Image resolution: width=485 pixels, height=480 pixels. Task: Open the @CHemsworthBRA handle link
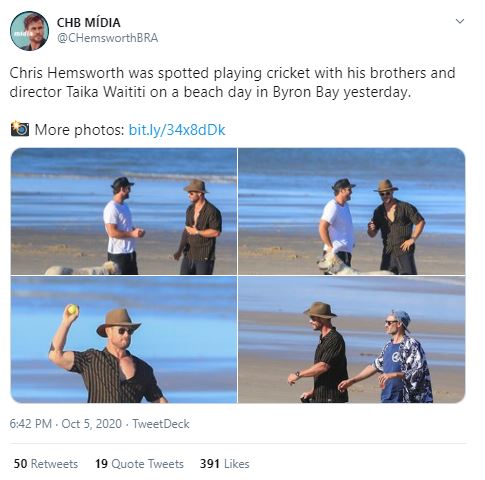pos(107,38)
